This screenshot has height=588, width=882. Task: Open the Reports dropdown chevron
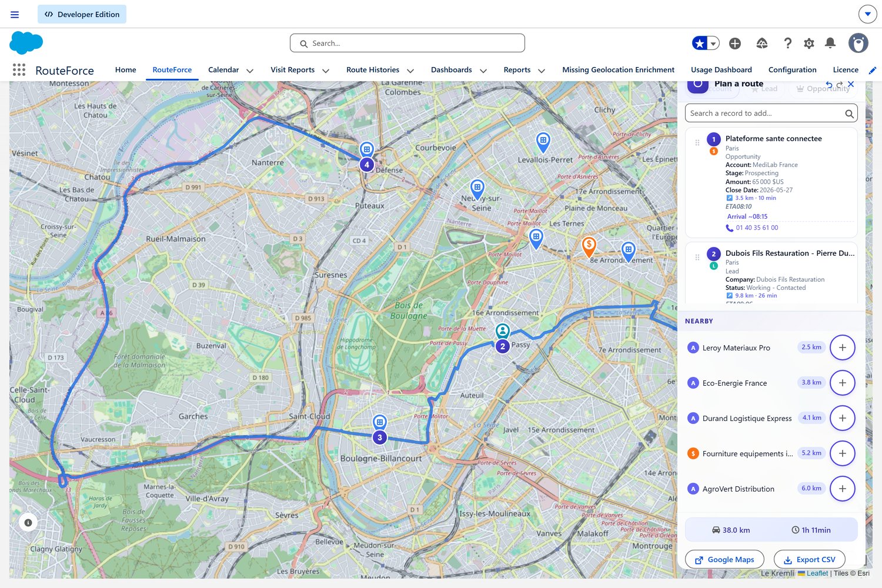tap(542, 70)
